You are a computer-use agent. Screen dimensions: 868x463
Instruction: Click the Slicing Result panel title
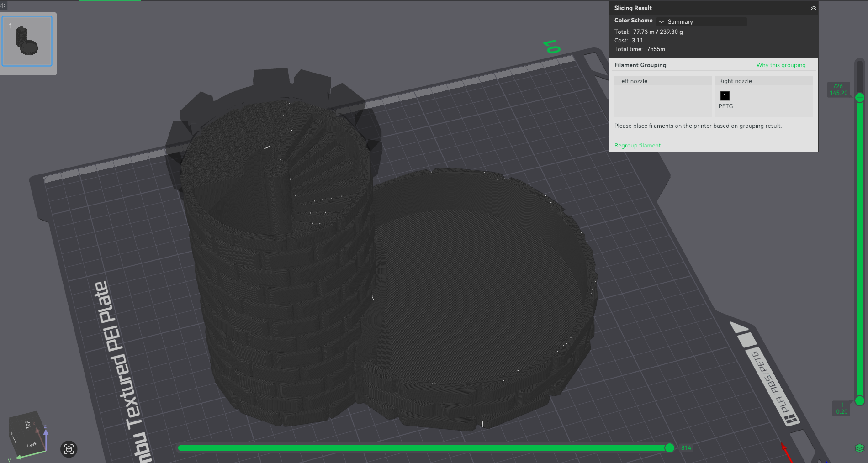633,8
